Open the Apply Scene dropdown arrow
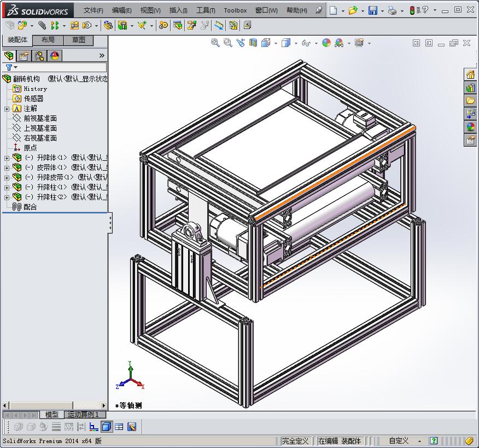This screenshot has width=479, height=448. click(349, 43)
